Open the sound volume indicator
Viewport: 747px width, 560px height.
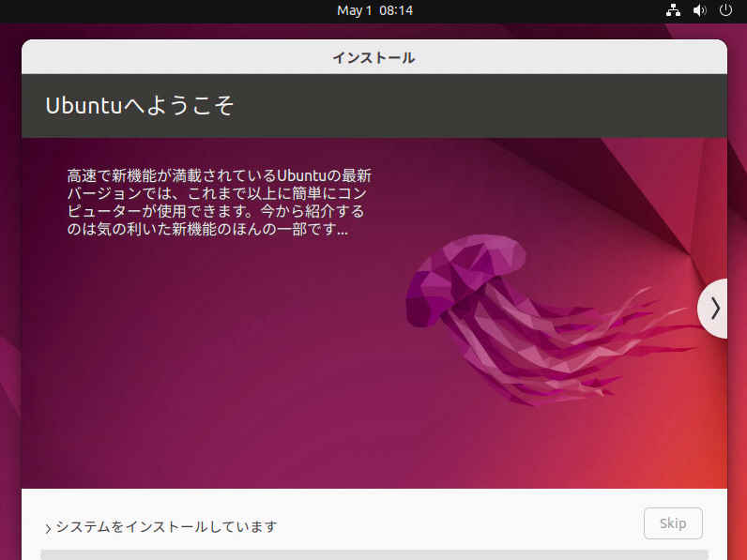point(699,10)
